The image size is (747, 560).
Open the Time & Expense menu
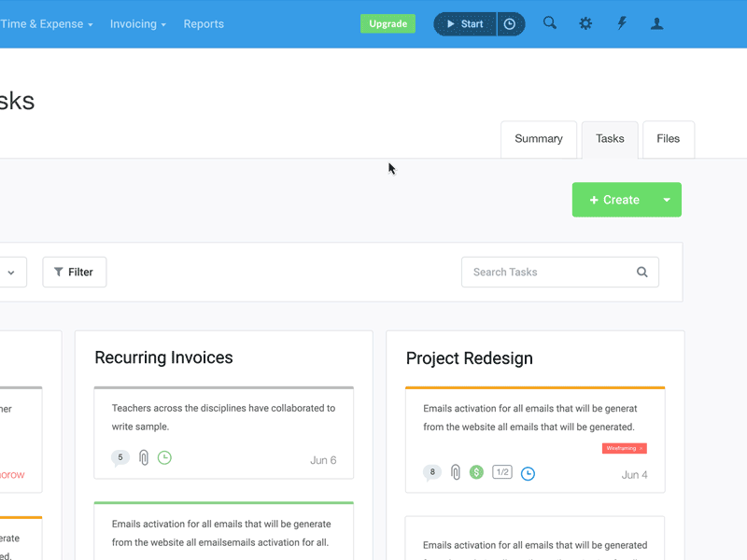(45, 23)
